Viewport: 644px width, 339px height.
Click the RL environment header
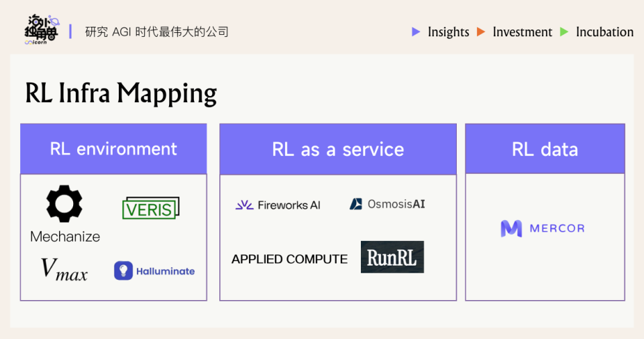[x=113, y=149]
